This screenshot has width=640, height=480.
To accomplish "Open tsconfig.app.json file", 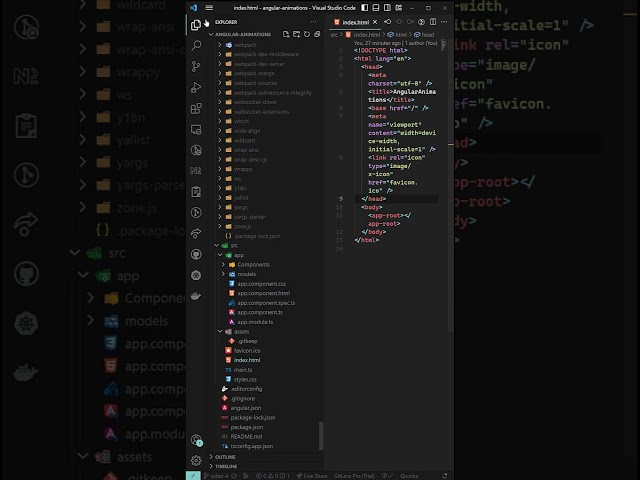I will tap(251, 446).
